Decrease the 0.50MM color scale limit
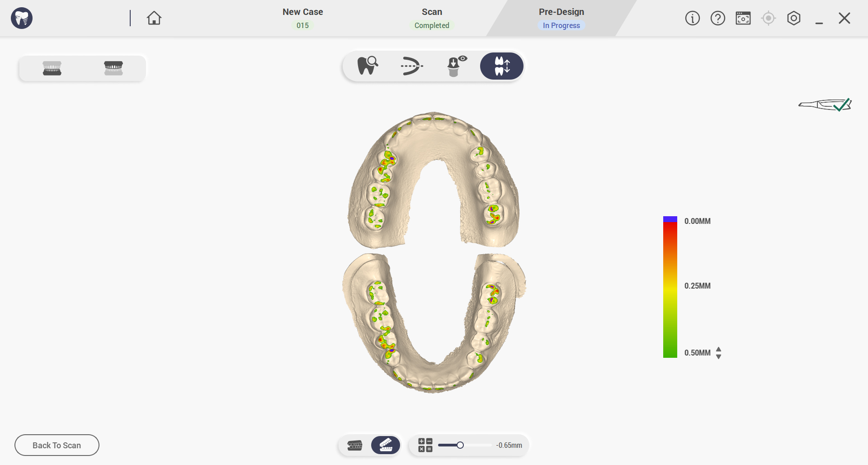The height and width of the screenshot is (465, 868). point(719,356)
